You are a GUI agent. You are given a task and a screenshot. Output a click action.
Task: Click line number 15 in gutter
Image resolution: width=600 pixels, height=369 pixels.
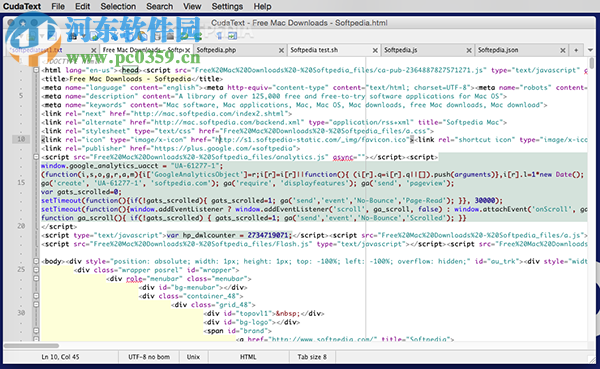pos(21,183)
